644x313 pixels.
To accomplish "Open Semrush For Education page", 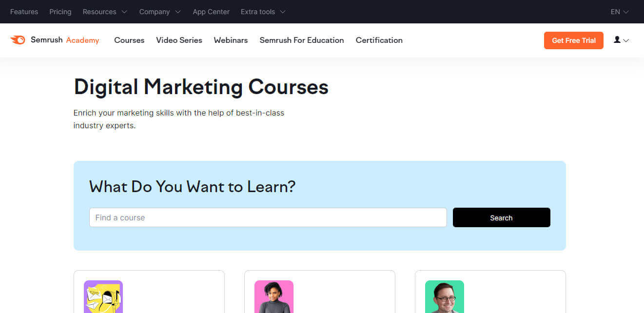I will pyautogui.click(x=302, y=40).
